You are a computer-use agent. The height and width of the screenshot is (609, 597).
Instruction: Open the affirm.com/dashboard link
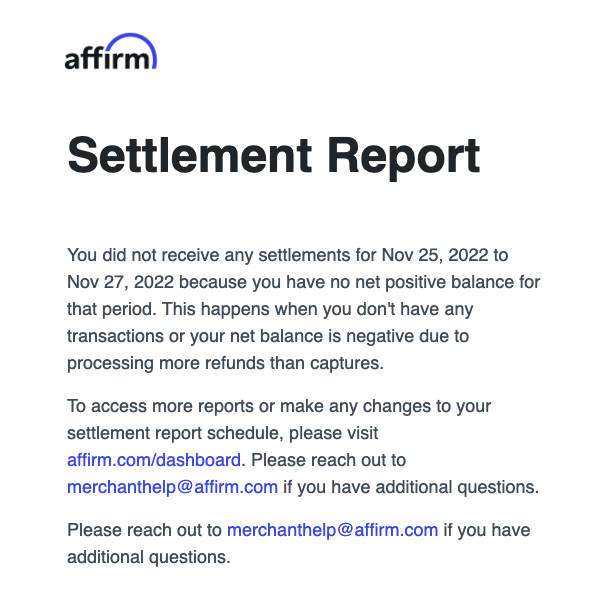pyautogui.click(x=154, y=460)
